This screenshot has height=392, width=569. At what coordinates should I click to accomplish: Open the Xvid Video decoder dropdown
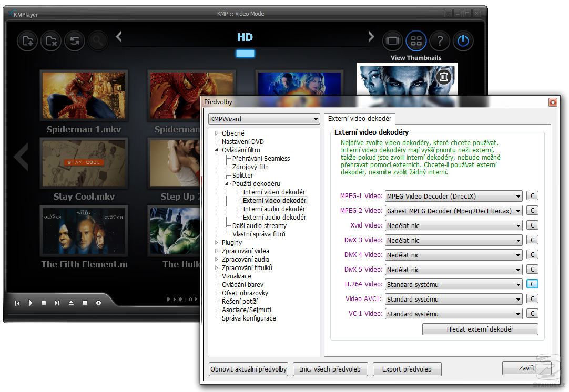click(454, 225)
